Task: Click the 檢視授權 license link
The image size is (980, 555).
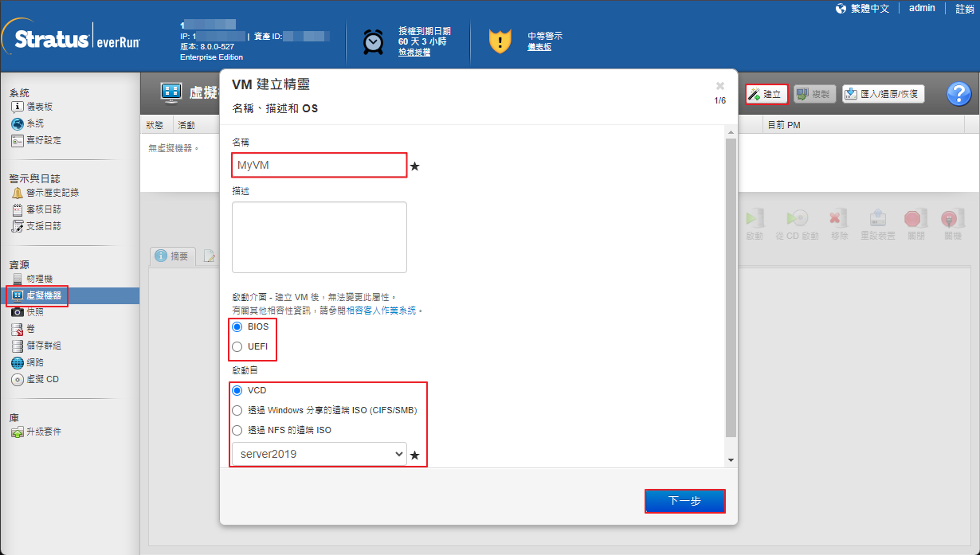Action: pos(414,52)
